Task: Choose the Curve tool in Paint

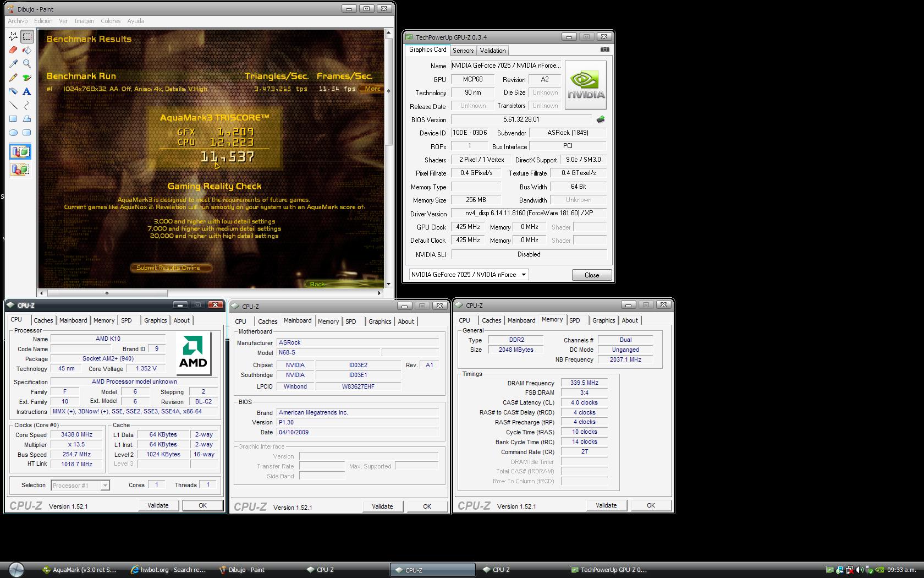Action: (27, 105)
